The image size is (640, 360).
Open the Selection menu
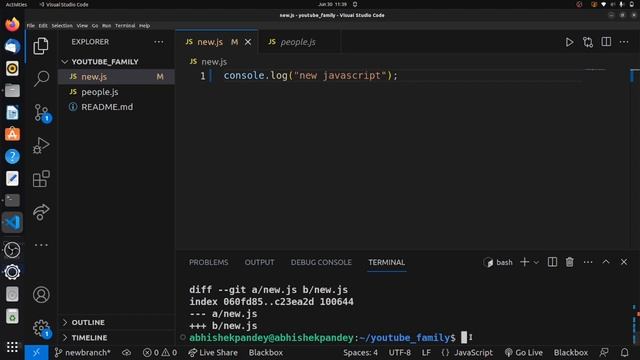click(62, 25)
